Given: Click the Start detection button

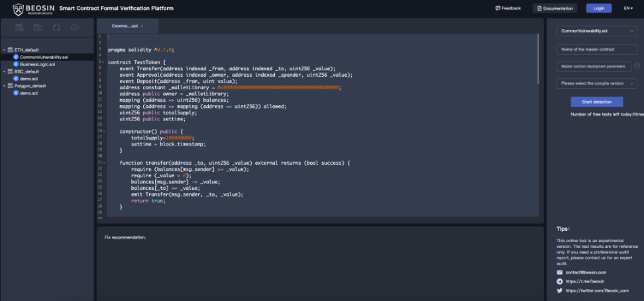Looking at the screenshot, I should 596,102.
